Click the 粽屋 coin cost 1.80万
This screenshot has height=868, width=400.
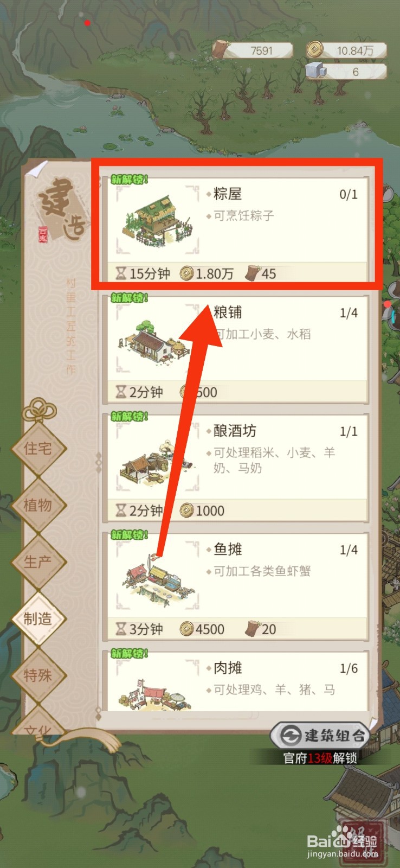[x=207, y=273]
